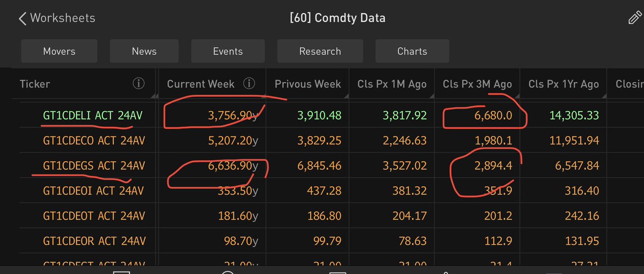Tap 1Yr ago value 131.95
Viewport: 644px width, 274px height.
582,242
